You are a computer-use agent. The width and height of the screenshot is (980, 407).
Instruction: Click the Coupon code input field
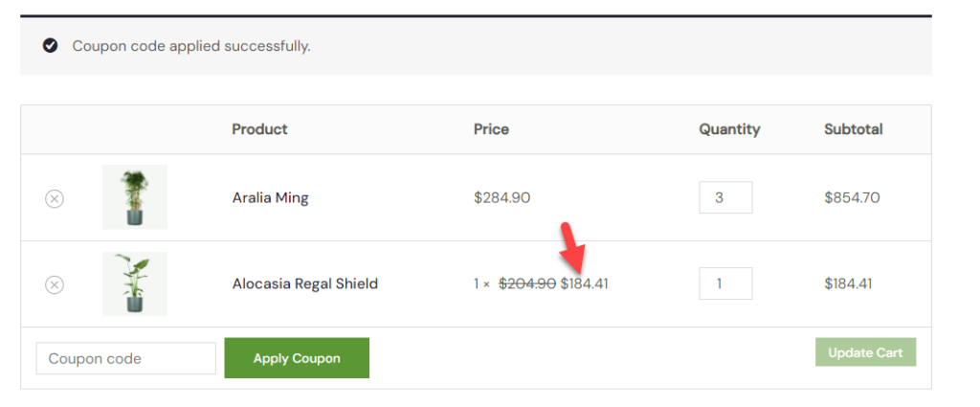125,358
